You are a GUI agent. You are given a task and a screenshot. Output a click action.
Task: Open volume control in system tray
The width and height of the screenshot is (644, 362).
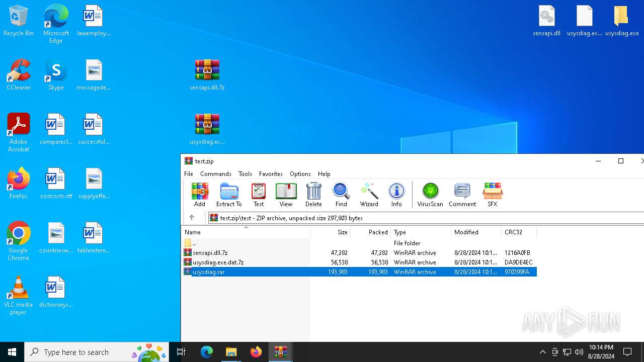click(x=579, y=352)
